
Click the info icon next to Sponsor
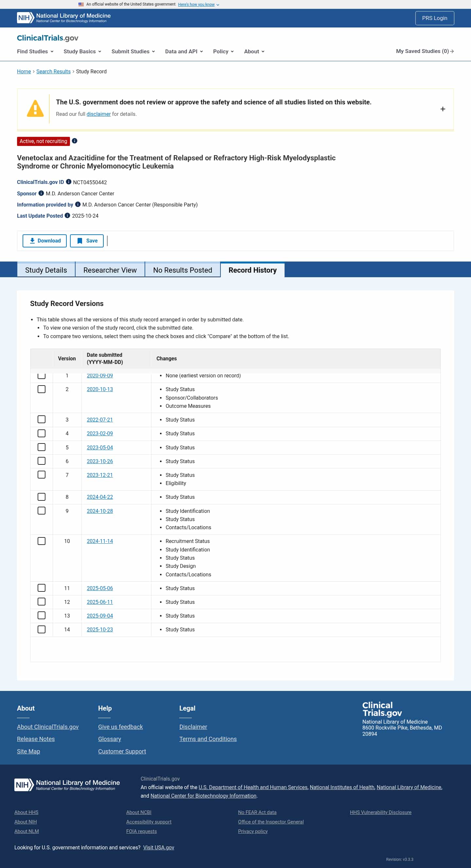41,193
